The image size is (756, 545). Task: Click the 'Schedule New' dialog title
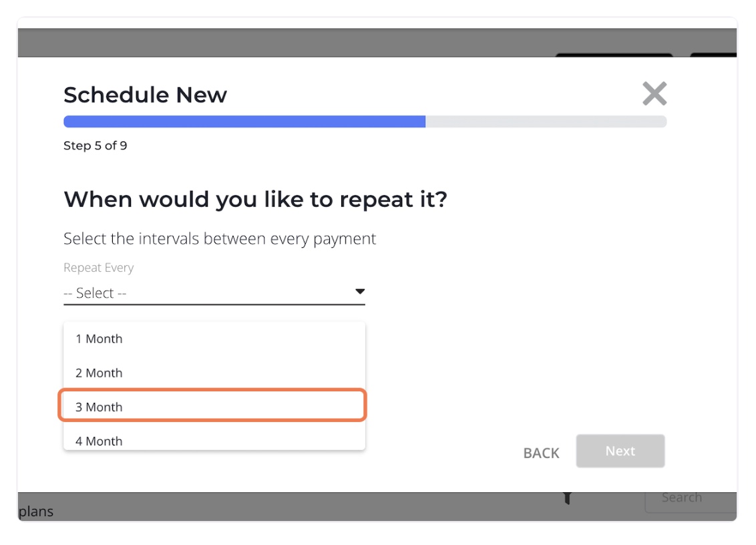(145, 95)
